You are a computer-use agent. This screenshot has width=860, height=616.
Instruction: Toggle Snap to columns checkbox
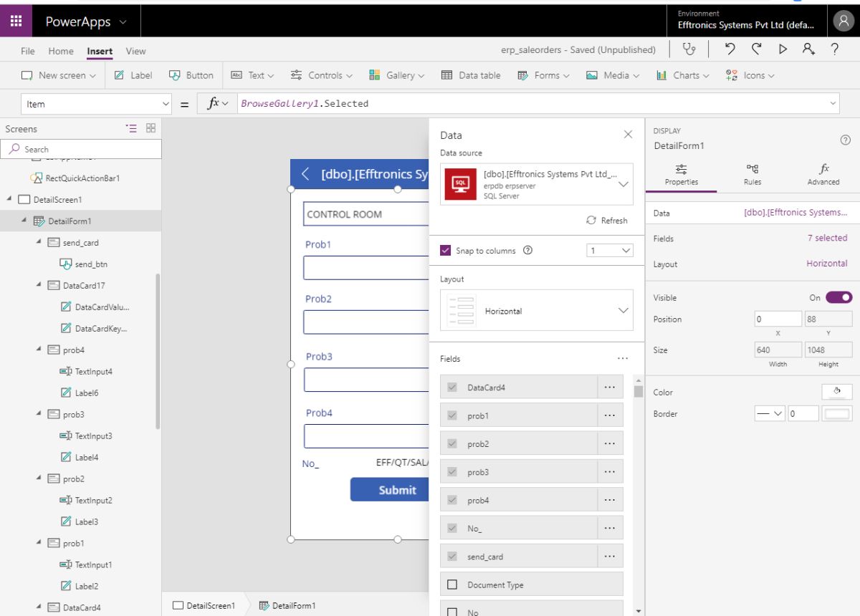446,251
